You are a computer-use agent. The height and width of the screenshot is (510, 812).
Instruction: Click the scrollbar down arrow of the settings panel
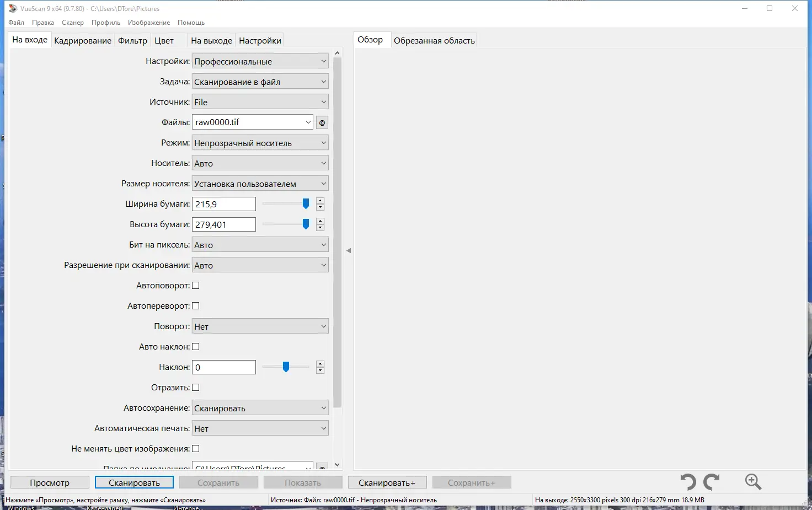tap(337, 464)
